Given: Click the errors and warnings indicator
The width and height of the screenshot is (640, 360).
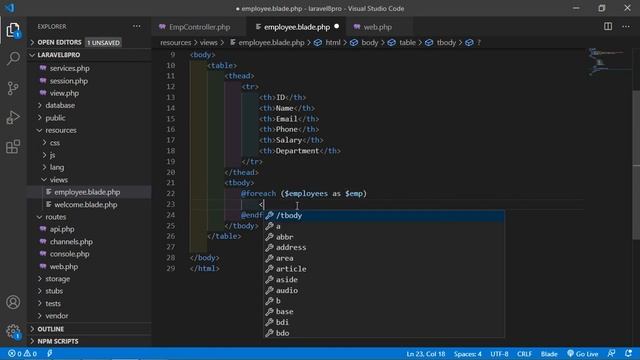Looking at the screenshot, I should 22,353.
